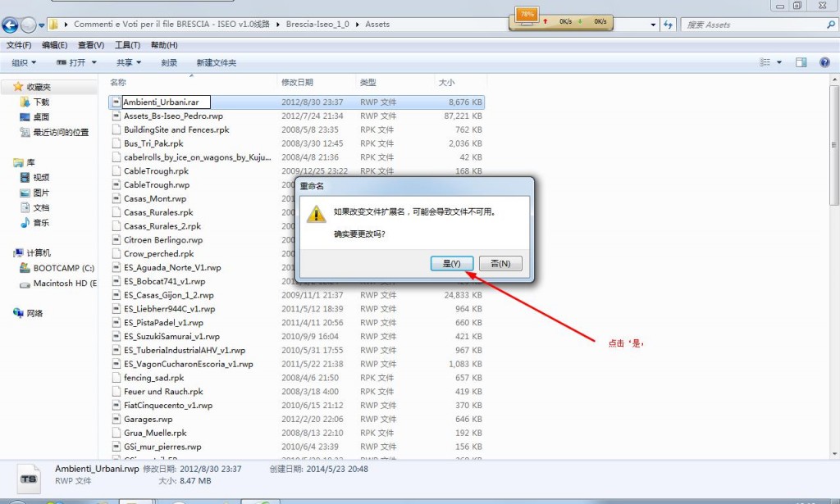Click the Assets_Bs-Iseo_Pedro.rwp file icon
The width and height of the screenshot is (840, 504).
point(116,116)
